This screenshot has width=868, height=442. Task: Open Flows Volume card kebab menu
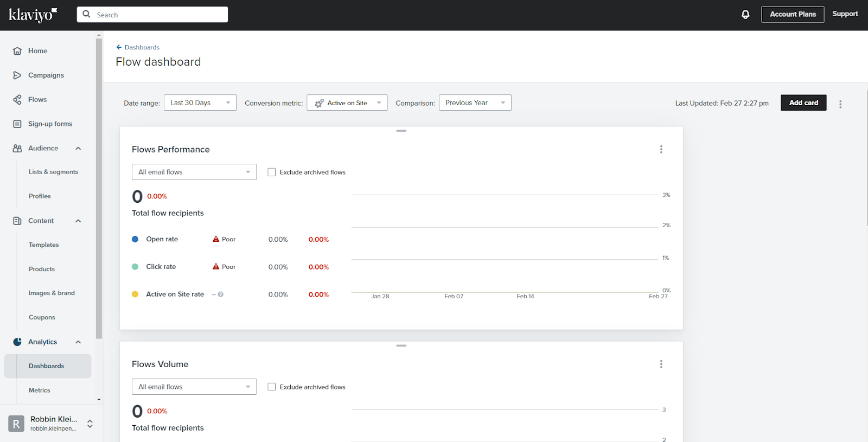[x=661, y=364]
